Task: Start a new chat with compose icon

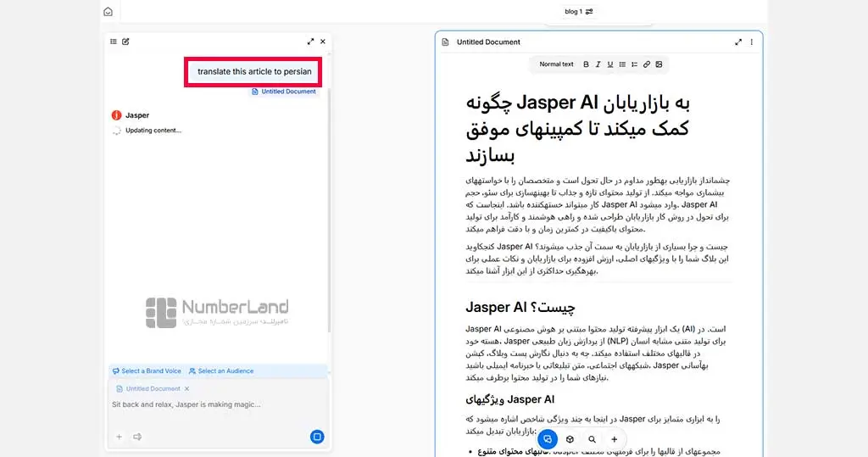Action: pos(125,42)
